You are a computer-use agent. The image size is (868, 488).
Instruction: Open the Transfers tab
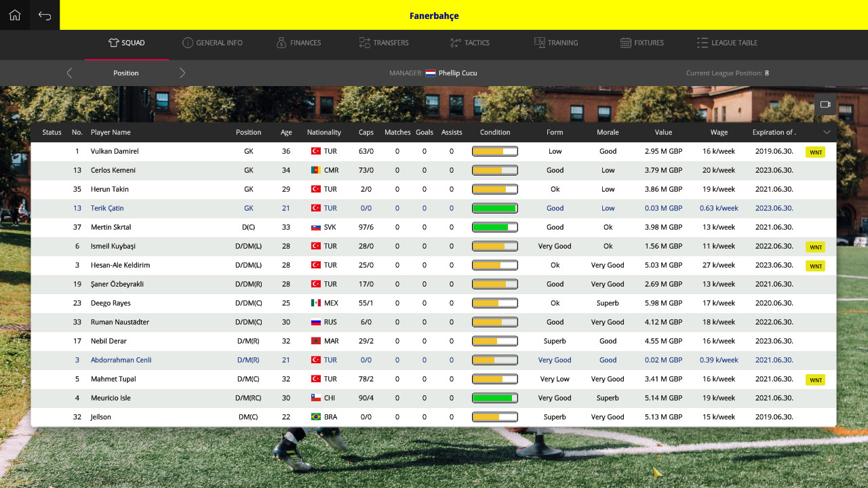coord(384,43)
